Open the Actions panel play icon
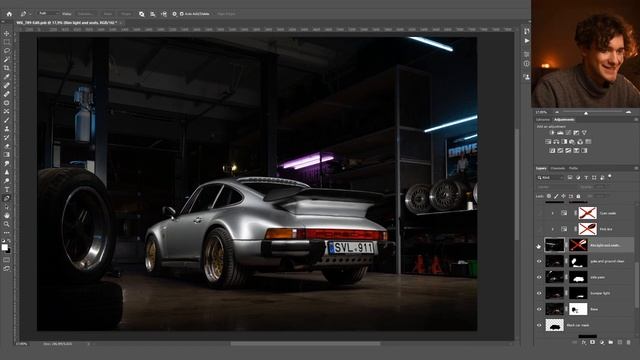640x360 pixels. [527, 41]
